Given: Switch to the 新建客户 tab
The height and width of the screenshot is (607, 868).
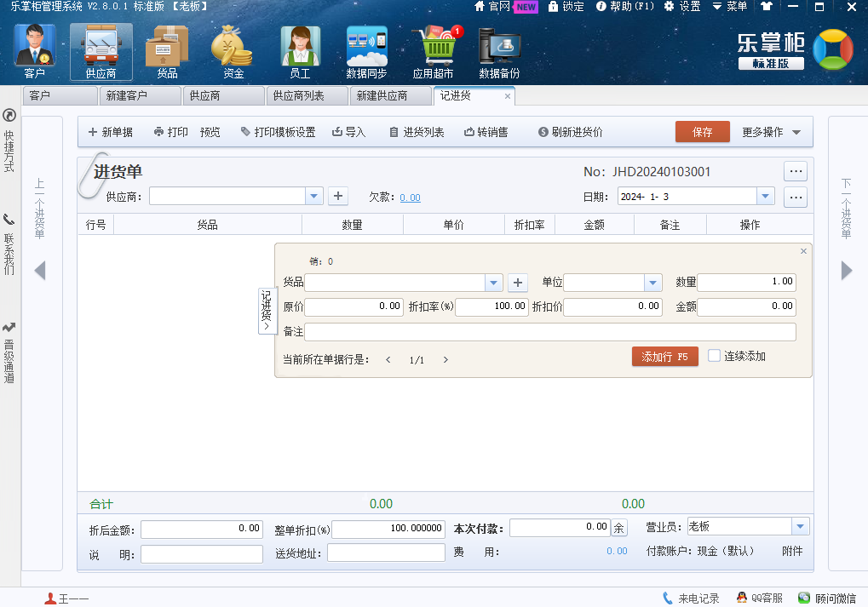Looking at the screenshot, I should tap(126, 96).
